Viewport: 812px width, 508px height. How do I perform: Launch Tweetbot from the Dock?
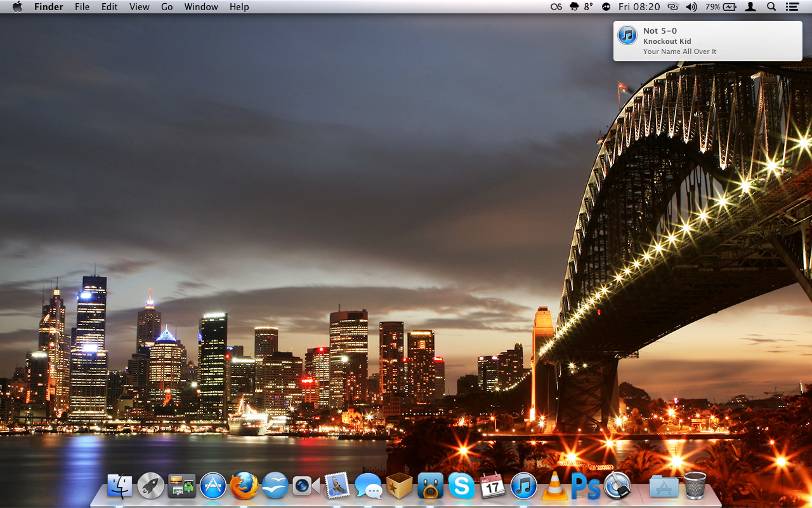[431, 486]
